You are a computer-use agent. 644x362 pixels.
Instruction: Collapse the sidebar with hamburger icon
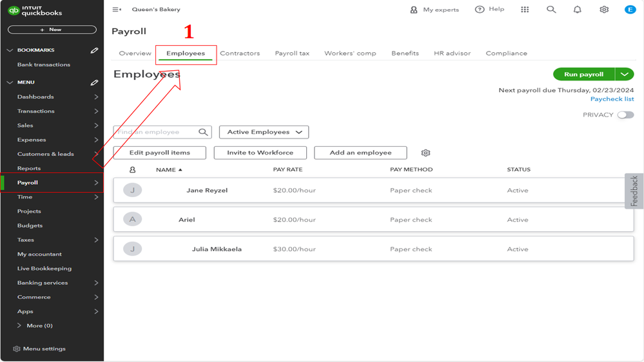point(117,10)
